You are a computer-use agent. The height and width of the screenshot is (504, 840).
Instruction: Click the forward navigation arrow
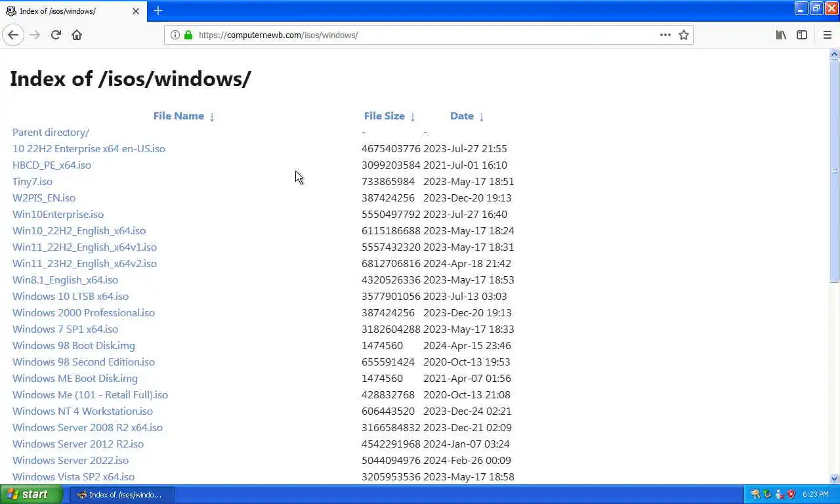click(x=35, y=35)
